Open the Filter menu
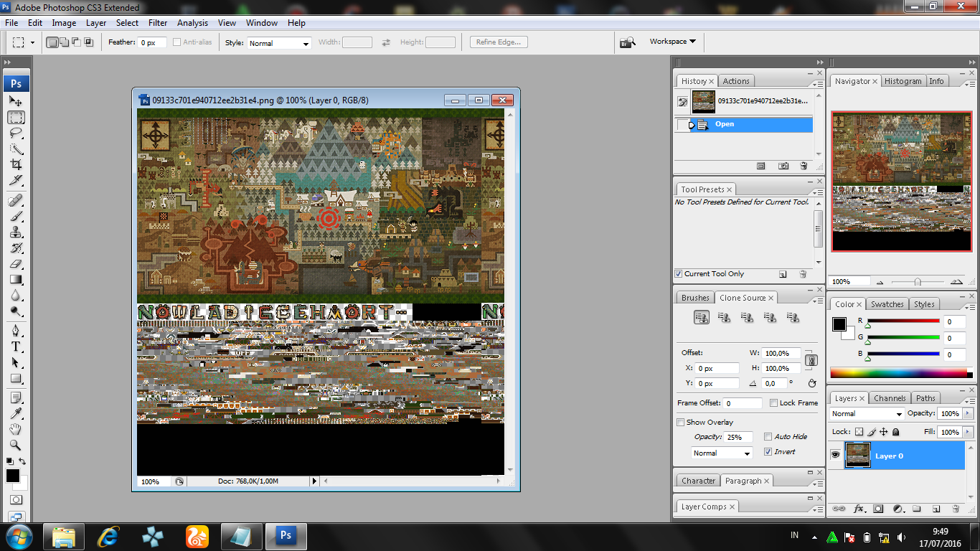Image resolution: width=980 pixels, height=551 pixels. tap(157, 22)
